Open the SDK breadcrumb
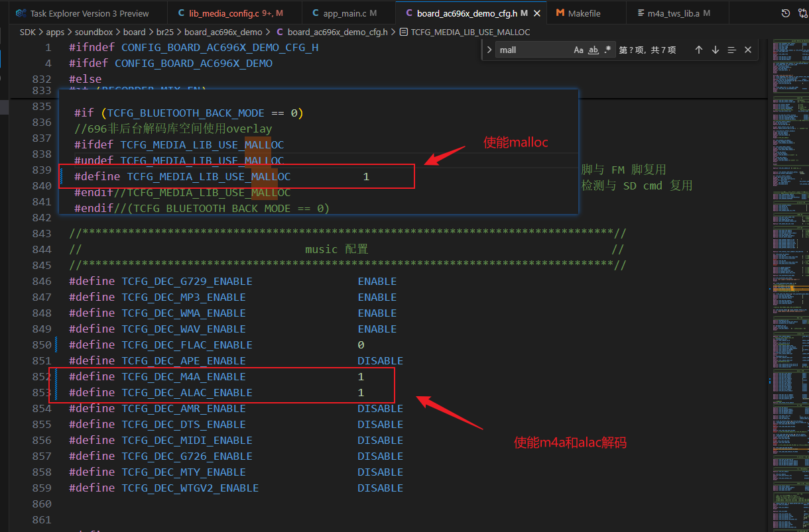Viewport: 809px width, 532px height. tap(28, 32)
